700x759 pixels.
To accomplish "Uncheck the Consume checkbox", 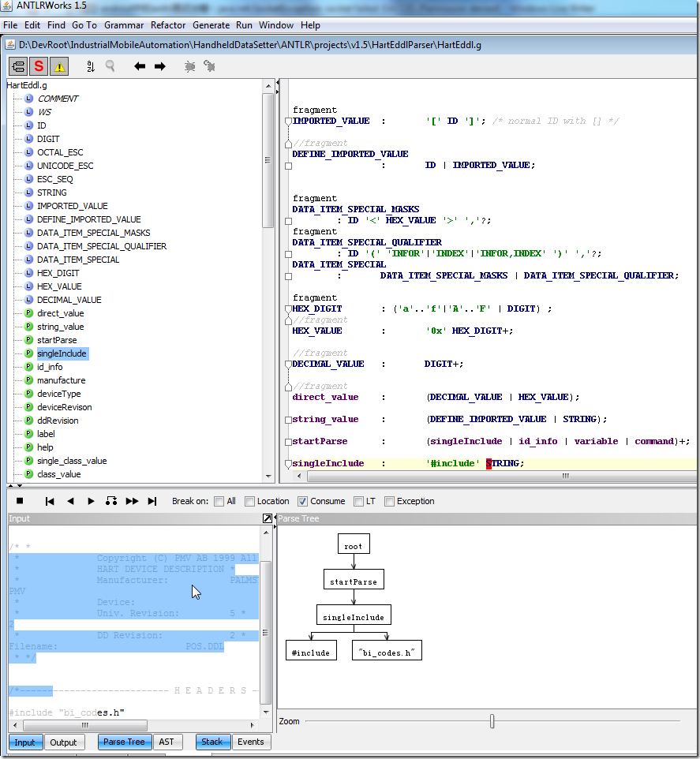I will (x=302, y=502).
